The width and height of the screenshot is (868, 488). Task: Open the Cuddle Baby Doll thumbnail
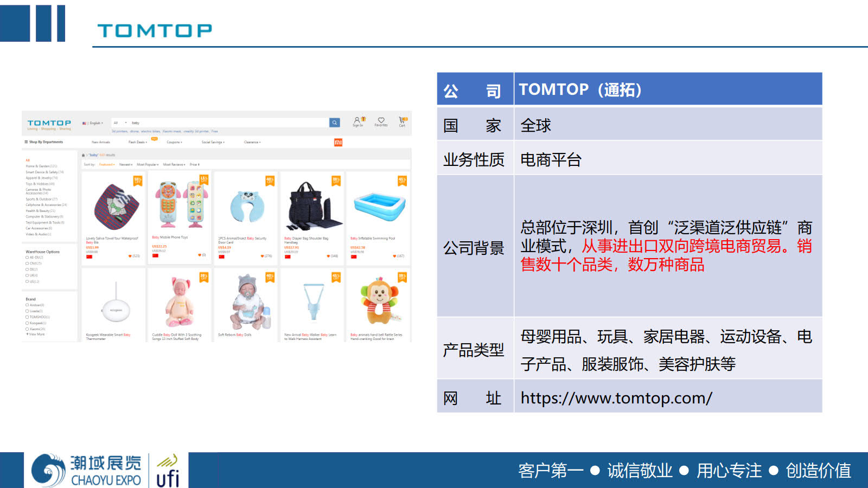[180, 303]
